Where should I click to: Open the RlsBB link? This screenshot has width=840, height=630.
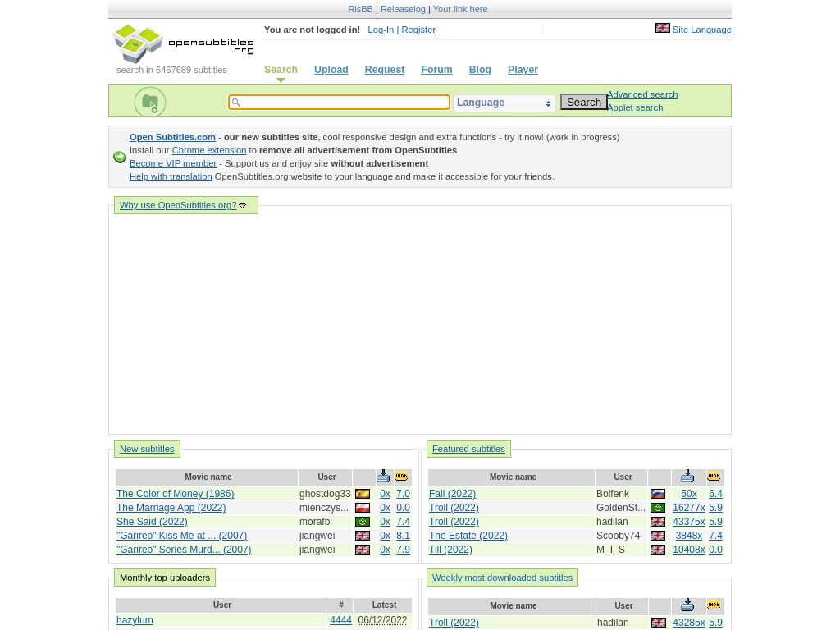click(x=361, y=9)
